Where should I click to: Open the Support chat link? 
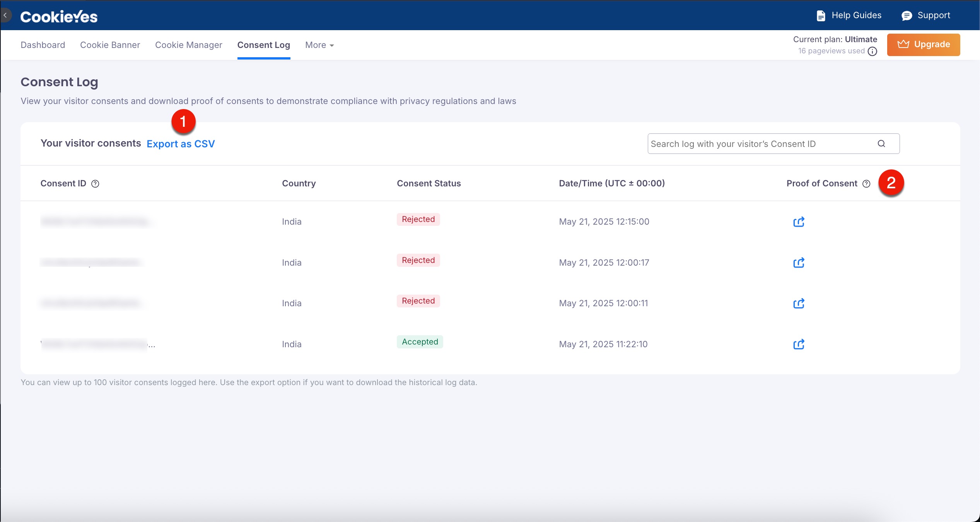click(x=926, y=15)
